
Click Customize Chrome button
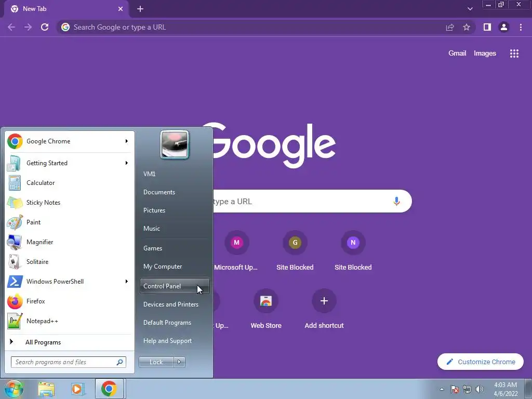(481, 362)
